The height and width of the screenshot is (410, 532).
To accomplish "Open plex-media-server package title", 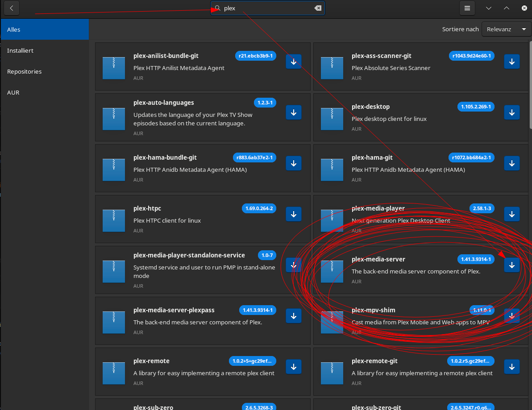I will [x=378, y=259].
